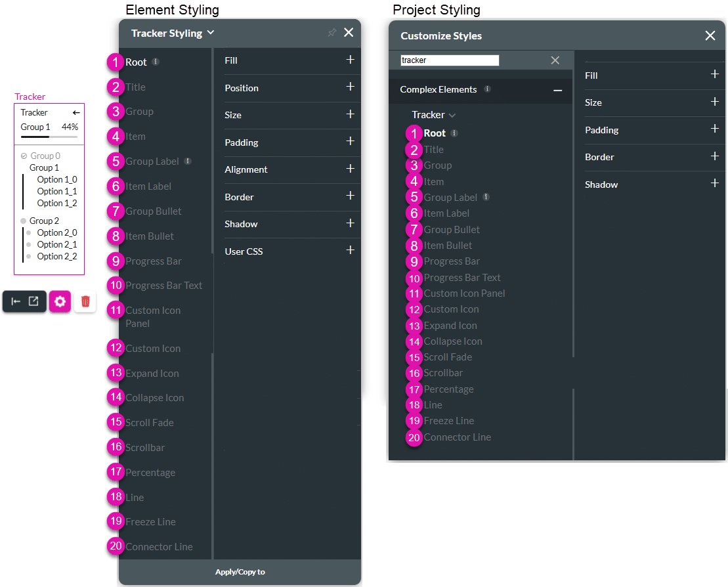Click the Option 2_0 bullet in tracker

click(28, 233)
